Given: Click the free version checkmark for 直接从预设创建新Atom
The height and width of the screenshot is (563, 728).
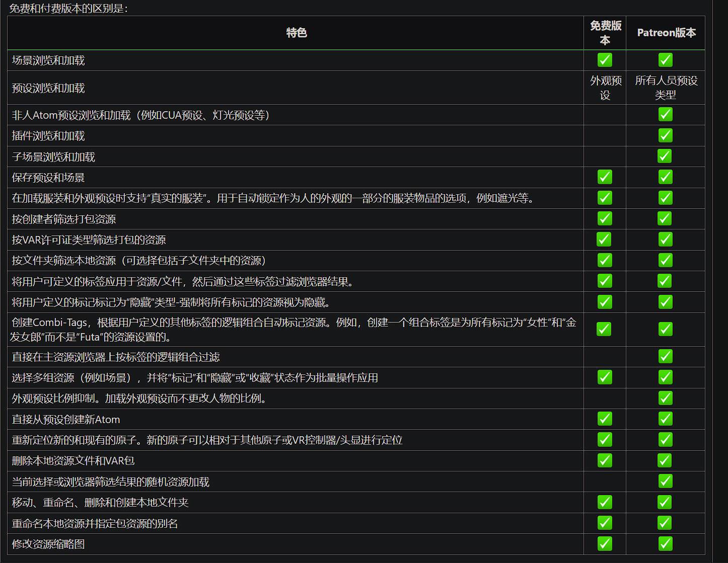Looking at the screenshot, I should 605,419.
